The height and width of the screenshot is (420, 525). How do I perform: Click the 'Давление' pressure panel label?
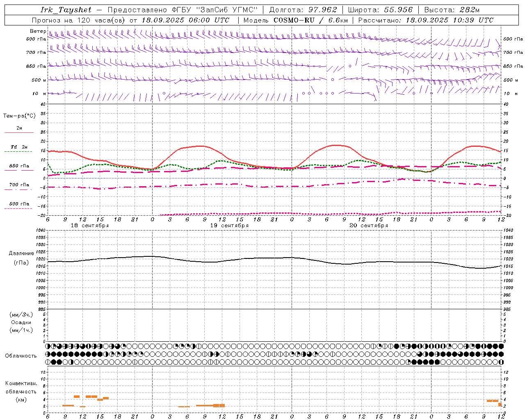pyautogui.click(x=21, y=253)
